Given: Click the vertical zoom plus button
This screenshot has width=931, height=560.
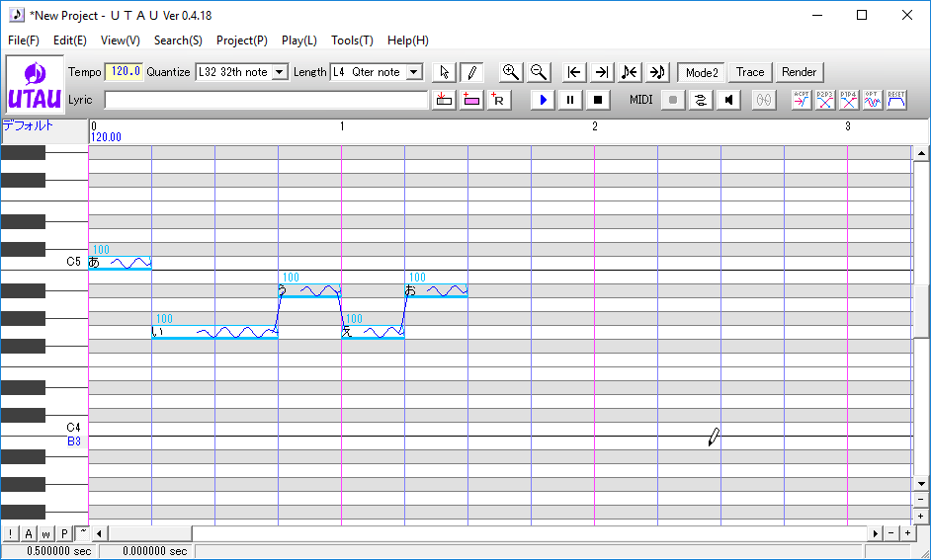Looking at the screenshot, I should click(921, 517).
